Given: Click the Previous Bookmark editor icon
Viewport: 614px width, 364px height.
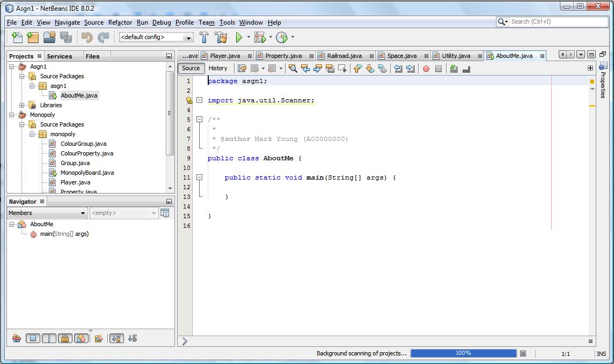Looking at the screenshot, I should (x=356, y=68).
